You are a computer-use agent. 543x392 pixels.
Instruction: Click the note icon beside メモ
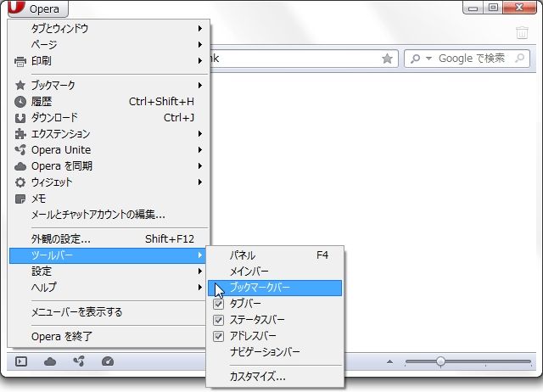[20, 199]
